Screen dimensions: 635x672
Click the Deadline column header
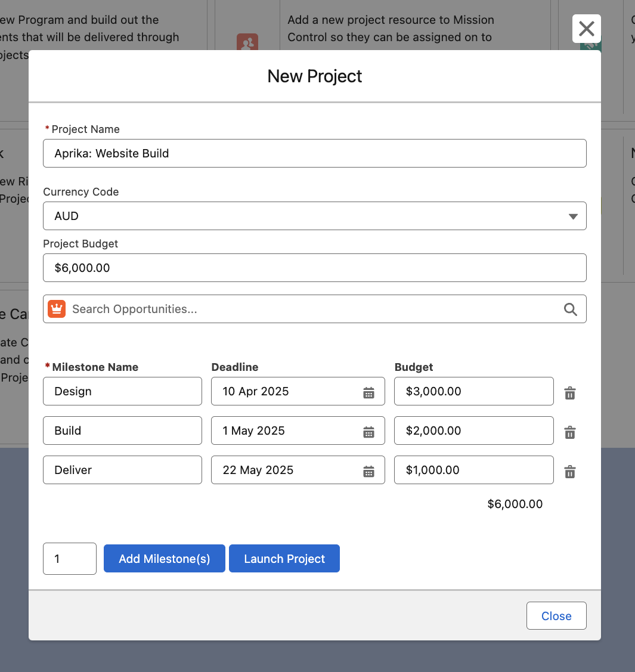coord(235,367)
